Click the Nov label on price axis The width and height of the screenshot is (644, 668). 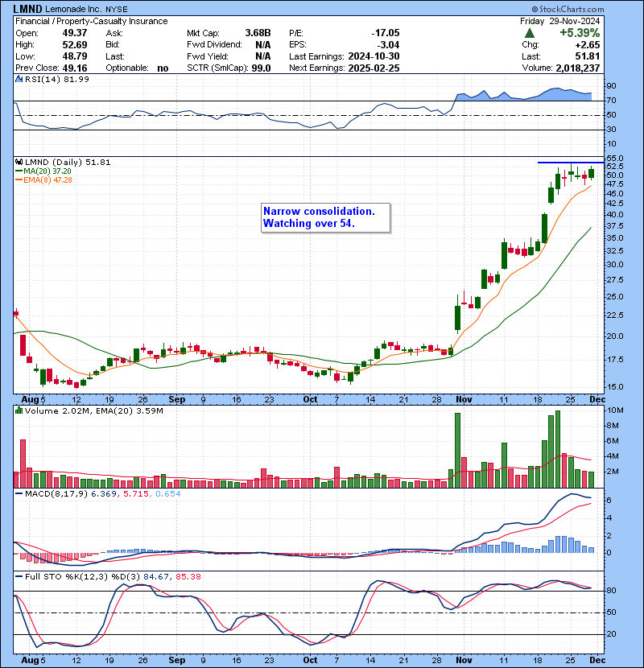click(x=464, y=400)
